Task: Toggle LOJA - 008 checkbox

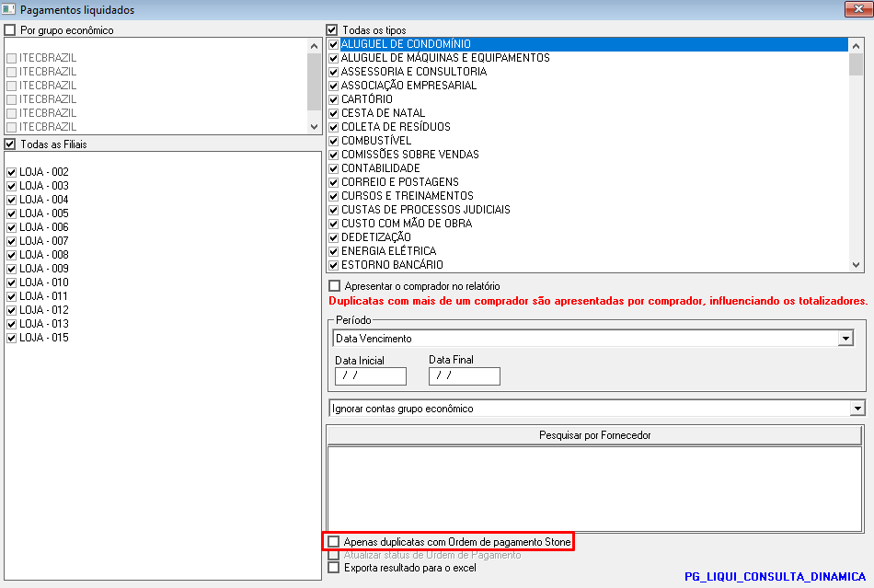Action: [x=12, y=255]
